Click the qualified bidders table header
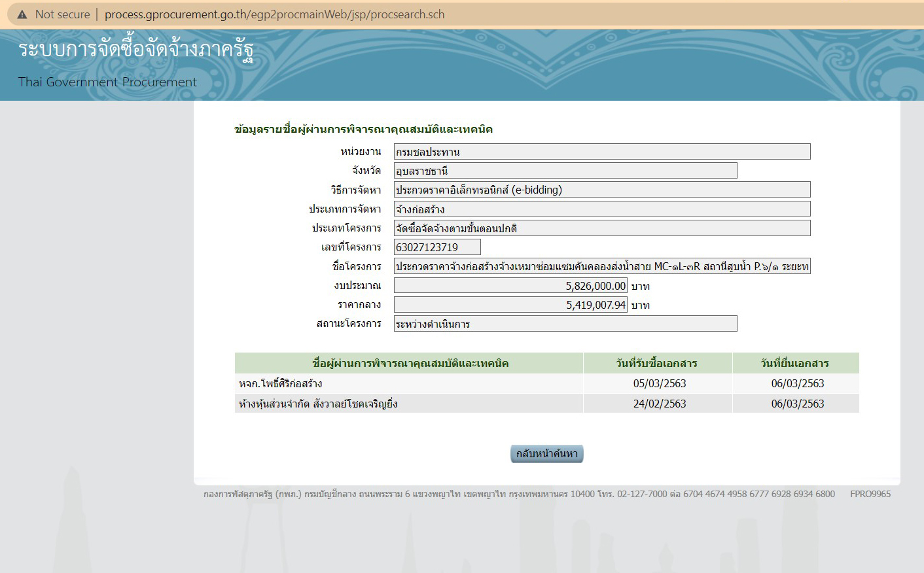 pyautogui.click(x=408, y=363)
